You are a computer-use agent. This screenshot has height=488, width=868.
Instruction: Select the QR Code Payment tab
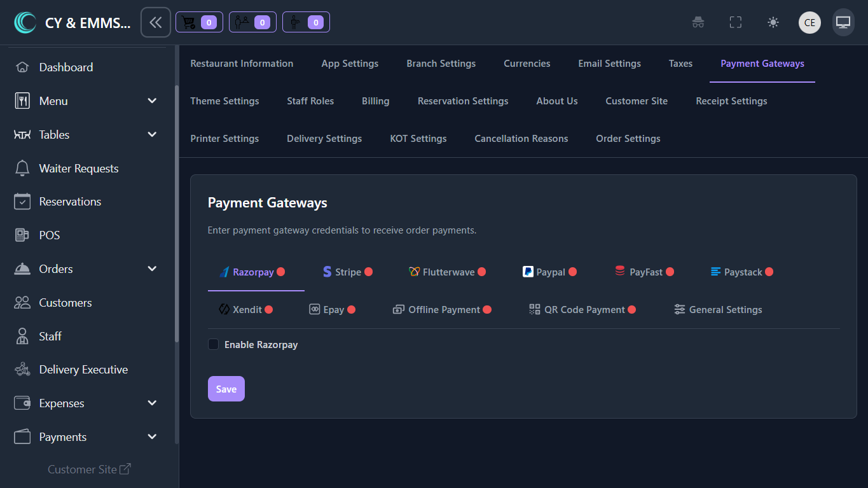[x=582, y=310]
